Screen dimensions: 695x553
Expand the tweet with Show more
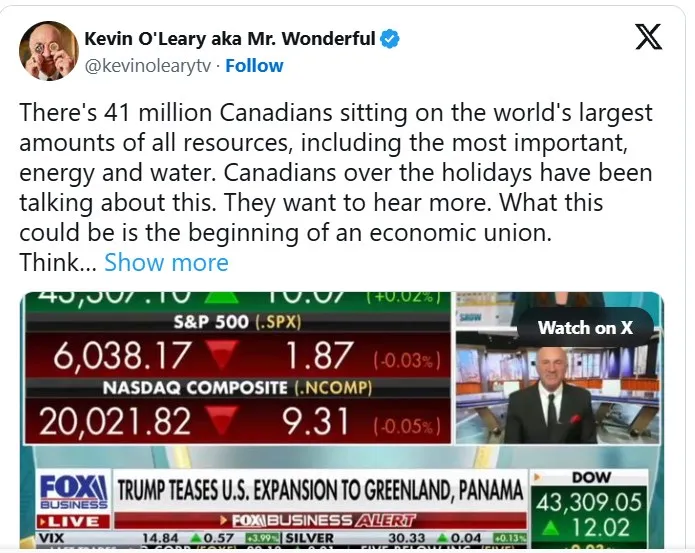[x=166, y=263]
